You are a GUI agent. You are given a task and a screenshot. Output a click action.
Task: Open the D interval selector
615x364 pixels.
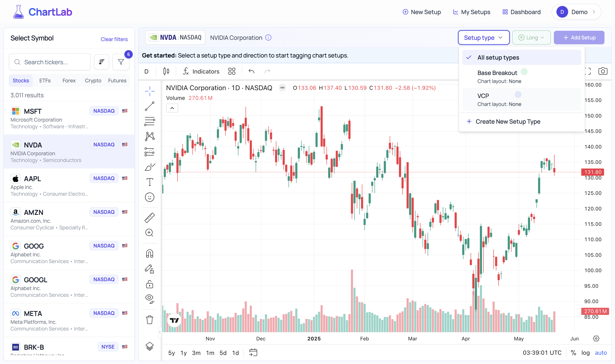pyautogui.click(x=146, y=71)
